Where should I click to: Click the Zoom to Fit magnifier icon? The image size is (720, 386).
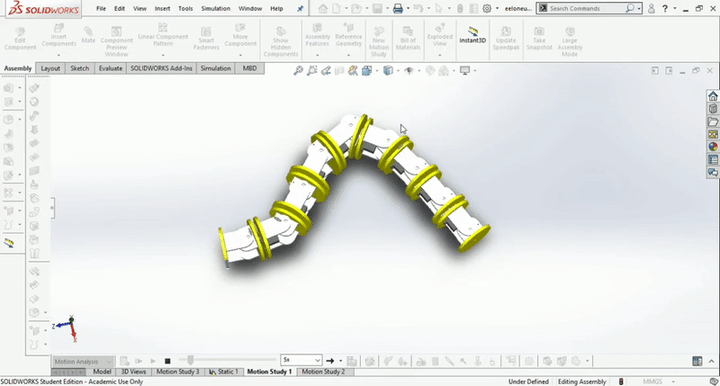298,71
